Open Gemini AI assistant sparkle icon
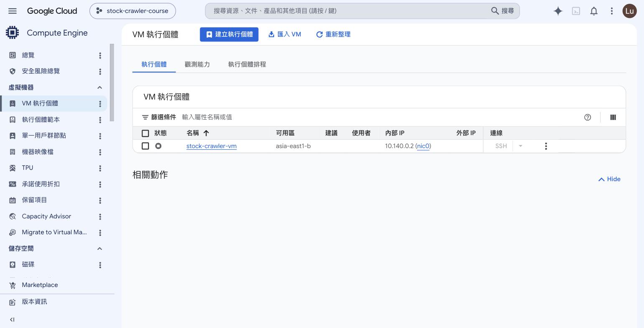Image resolution: width=644 pixels, height=328 pixels. (558, 11)
